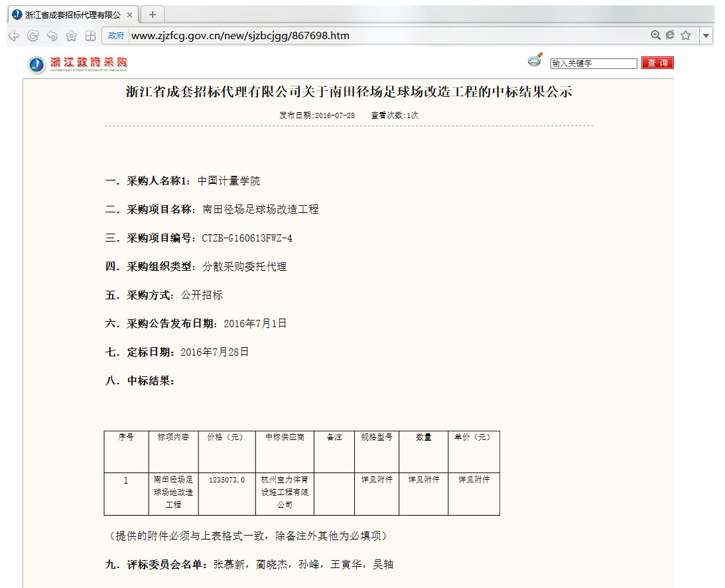Close the 浙江省成套招标代理有限公 tab
725x588 pixels.
(130, 15)
